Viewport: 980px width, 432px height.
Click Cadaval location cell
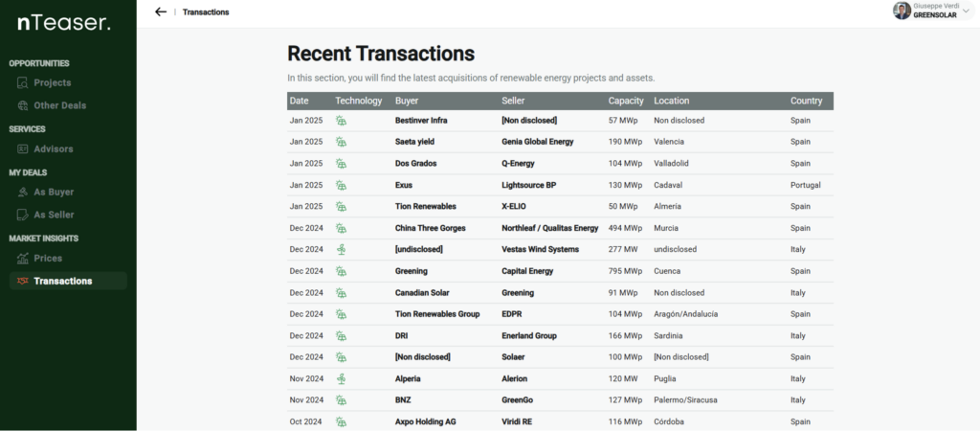[668, 186]
